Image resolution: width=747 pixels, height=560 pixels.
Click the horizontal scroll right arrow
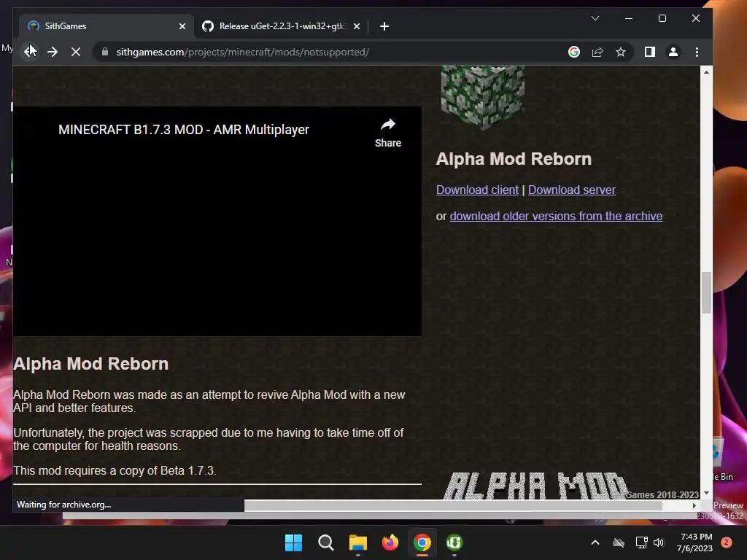tap(694, 505)
